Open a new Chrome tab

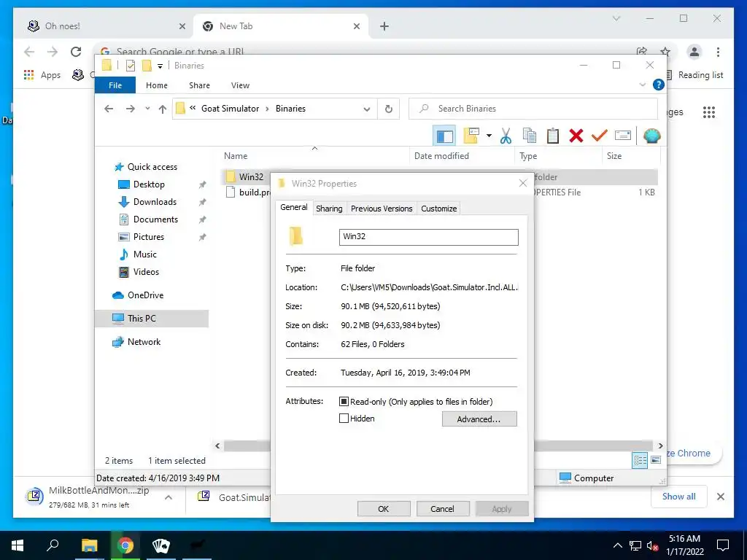pos(384,26)
